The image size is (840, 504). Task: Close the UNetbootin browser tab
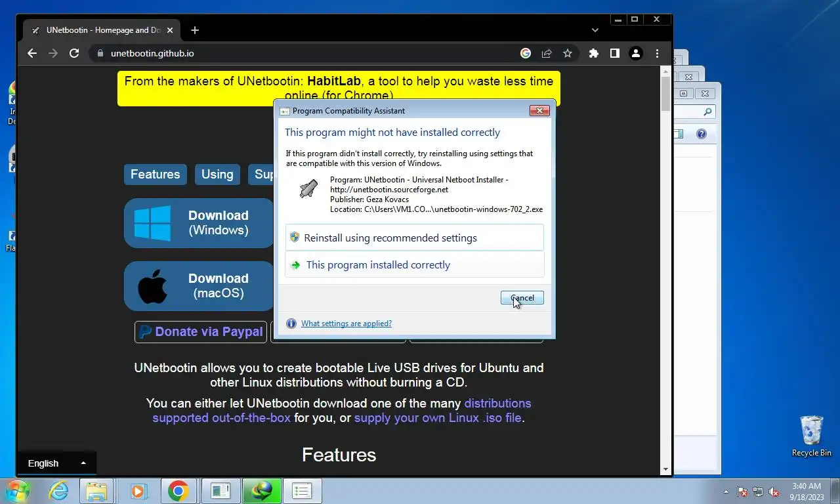pyautogui.click(x=171, y=30)
